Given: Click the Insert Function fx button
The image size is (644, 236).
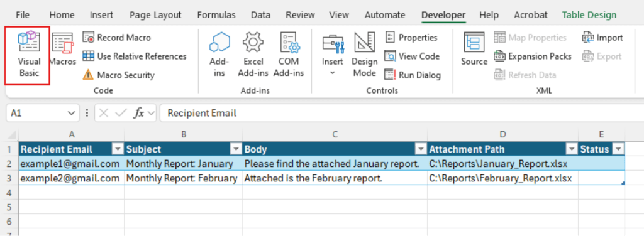Looking at the screenshot, I should click(139, 113).
